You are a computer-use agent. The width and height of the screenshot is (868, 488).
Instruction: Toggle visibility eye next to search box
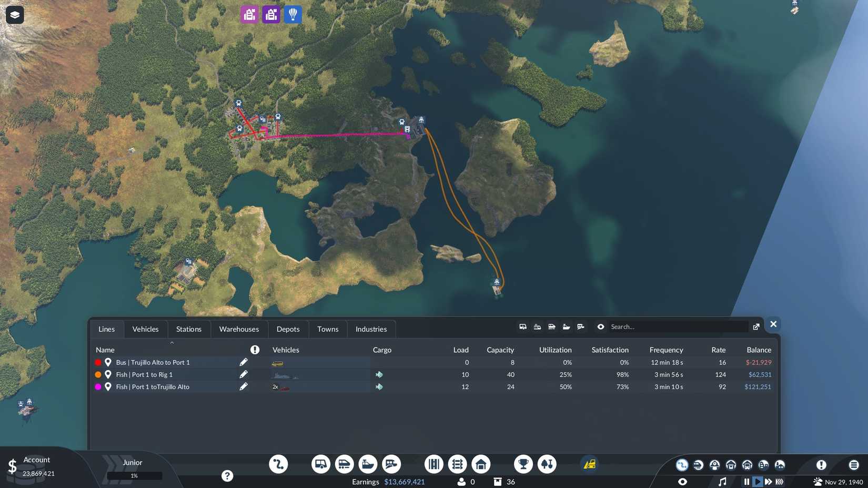[x=601, y=327]
